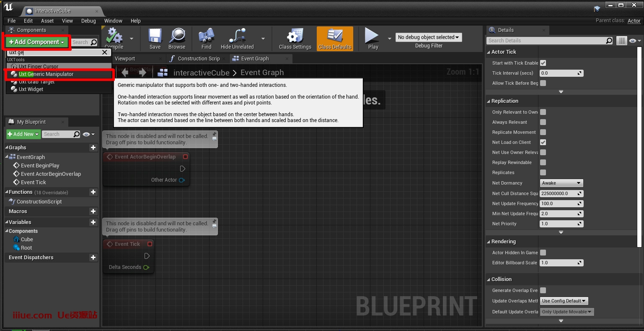Screen dimensions: 644x331
Task: Click the Save toolbar icon
Action: 155,36
